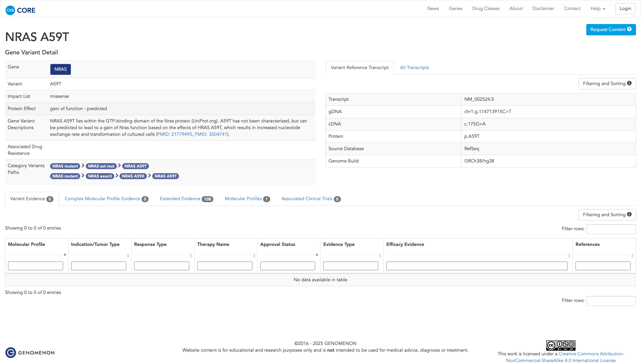Click transcript panel Filtering and Sorting button
Viewport: 641px width, 364px height.
click(607, 84)
